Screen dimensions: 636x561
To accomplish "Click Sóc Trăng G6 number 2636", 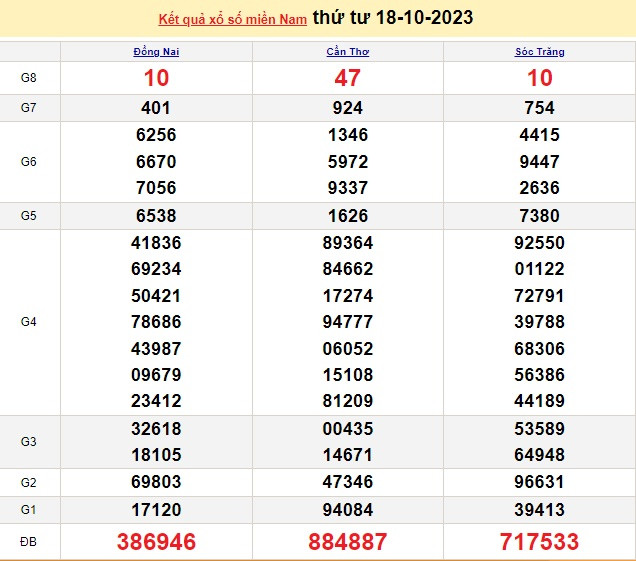I will click(x=539, y=188).
